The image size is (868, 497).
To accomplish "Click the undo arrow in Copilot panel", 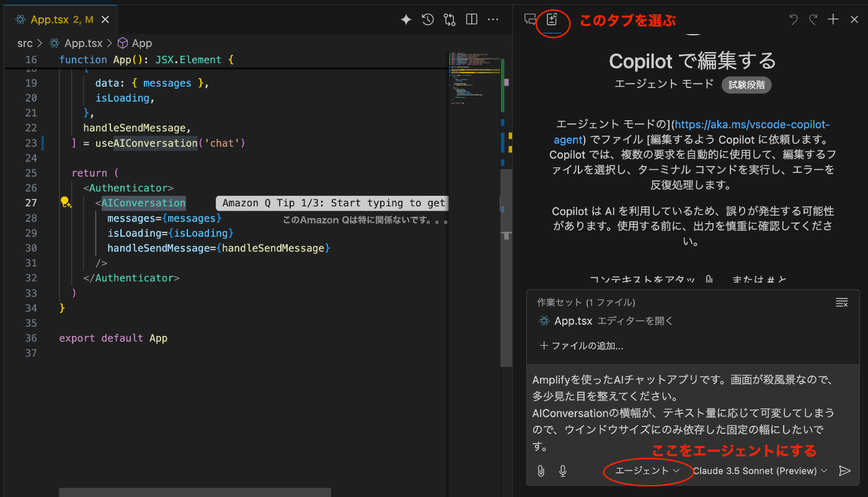I will coord(794,20).
